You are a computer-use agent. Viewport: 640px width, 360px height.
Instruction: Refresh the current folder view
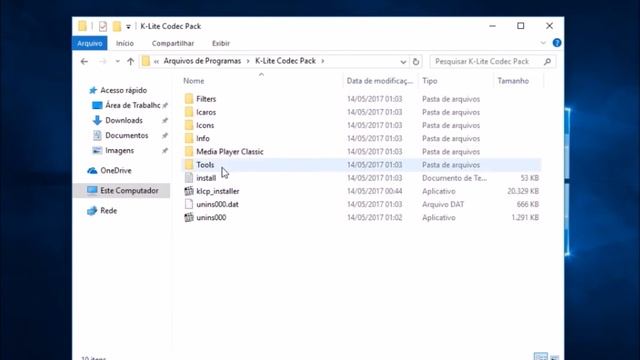[x=416, y=62]
